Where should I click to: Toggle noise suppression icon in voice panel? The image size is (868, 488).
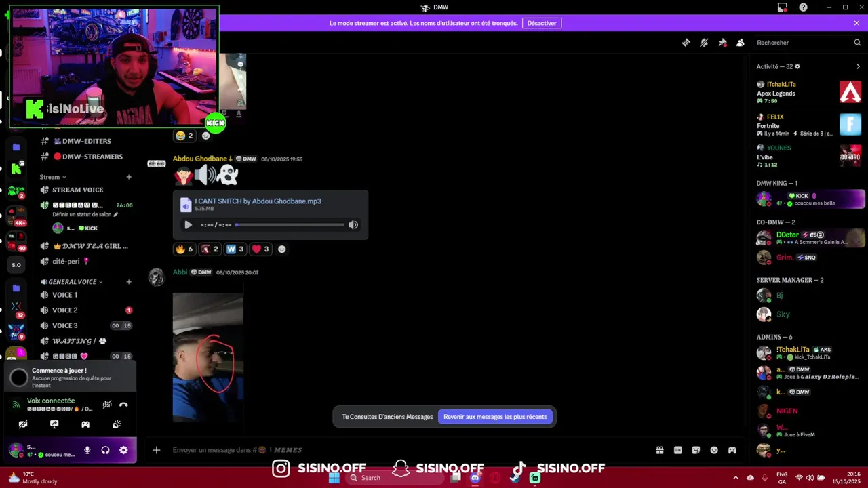(x=107, y=405)
